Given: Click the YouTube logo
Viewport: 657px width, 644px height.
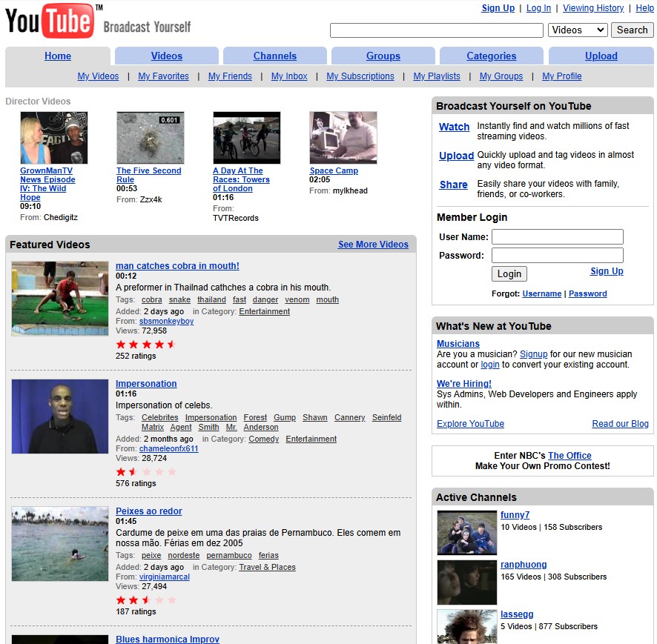Looking at the screenshot, I should 50,21.
